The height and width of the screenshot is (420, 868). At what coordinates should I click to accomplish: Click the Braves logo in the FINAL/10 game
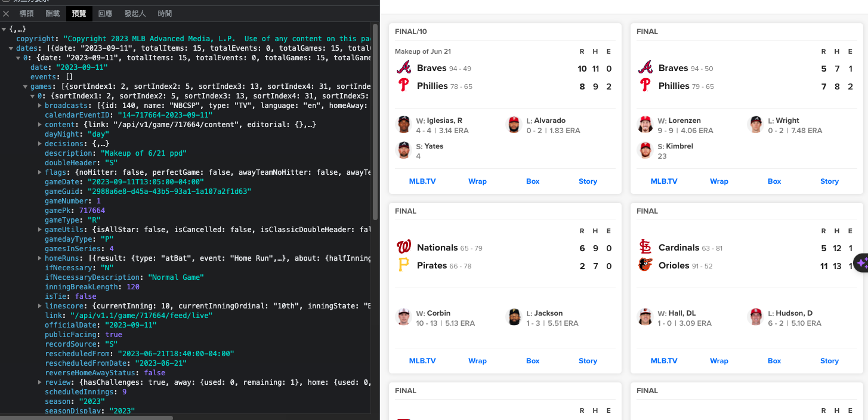pyautogui.click(x=404, y=67)
